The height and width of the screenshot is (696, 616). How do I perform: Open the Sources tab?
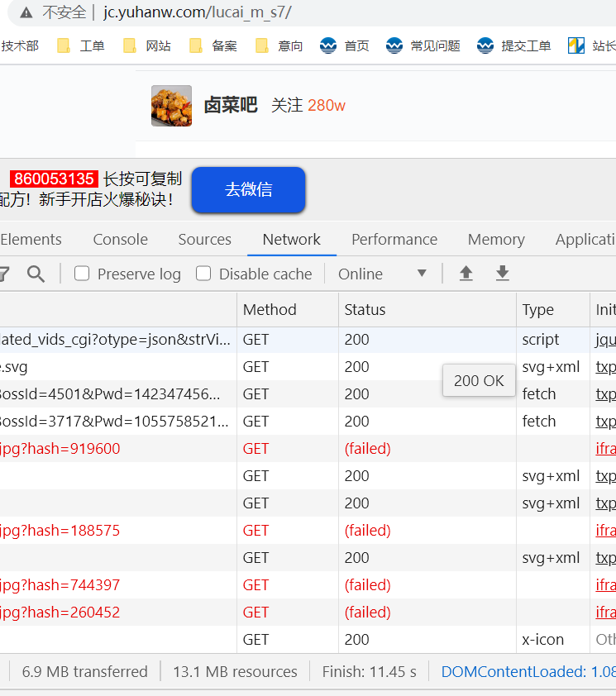(204, 239)
